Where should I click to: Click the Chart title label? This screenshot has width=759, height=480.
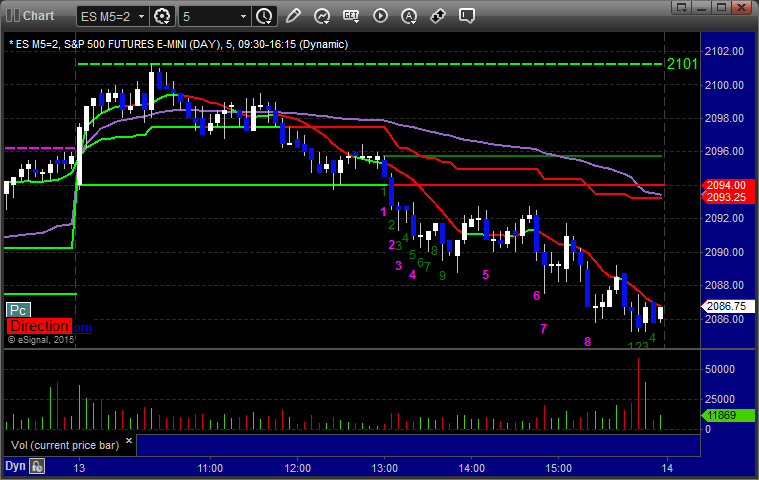pos(39,15)
